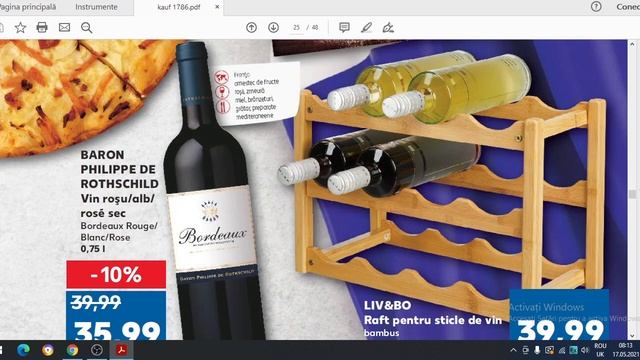
Task: Select the highlight pen tool
Action: (x=367, y=27)
